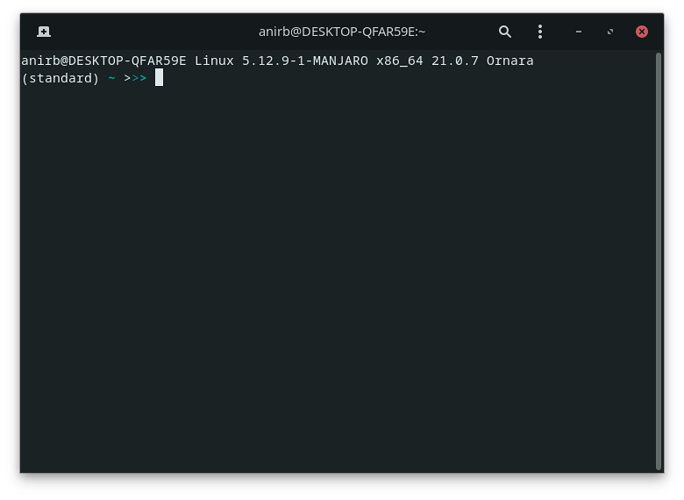
Task: Click the cyan >>> prompt arrows
Action: click(135, 78)
